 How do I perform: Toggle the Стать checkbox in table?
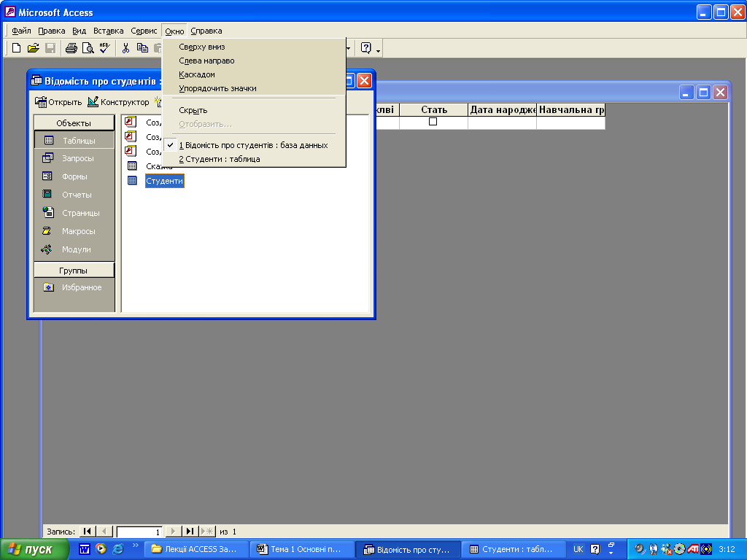pyautogui.click(x=433, y=122)
